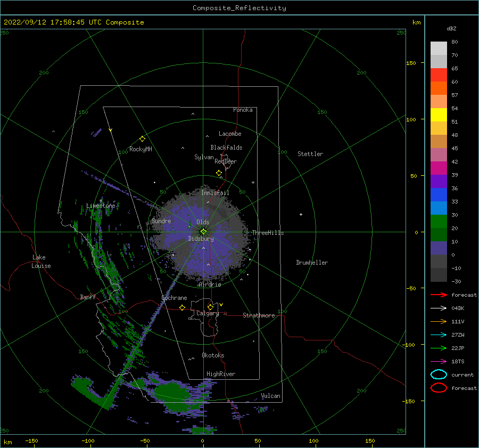This screenshot has height=448, width=479.
Task: Click the Cochrane label
Action: point(174,298)
